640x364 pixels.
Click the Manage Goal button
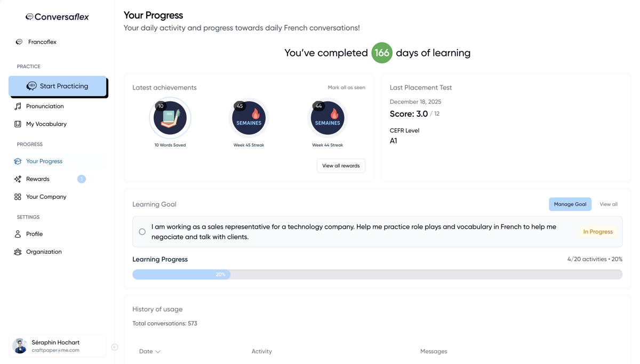pos(570,204)
